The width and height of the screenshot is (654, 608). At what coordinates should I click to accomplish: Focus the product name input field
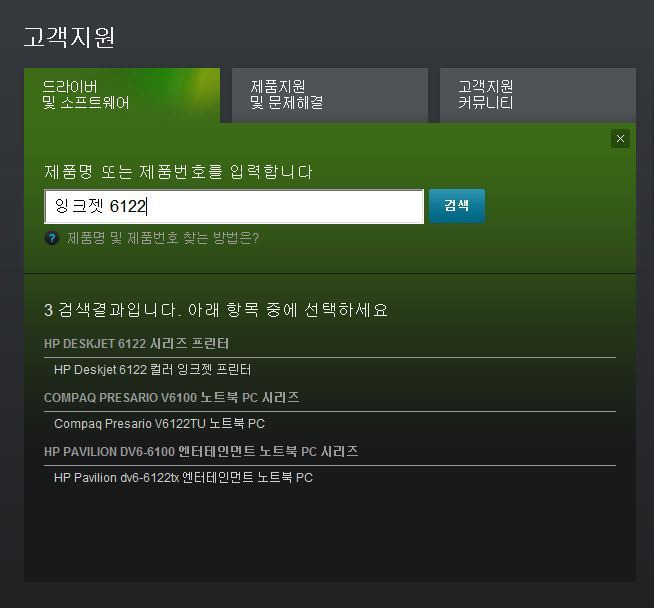coord(234,206)
